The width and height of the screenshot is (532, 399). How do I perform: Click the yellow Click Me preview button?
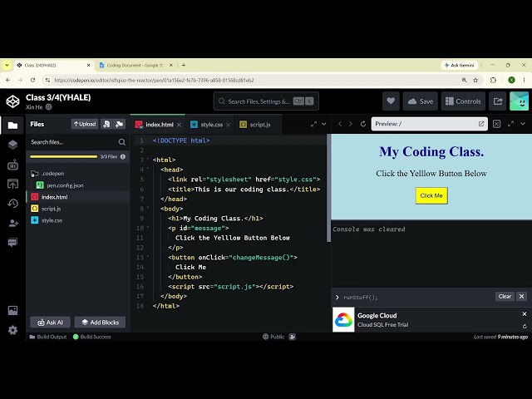click(431, 195)
